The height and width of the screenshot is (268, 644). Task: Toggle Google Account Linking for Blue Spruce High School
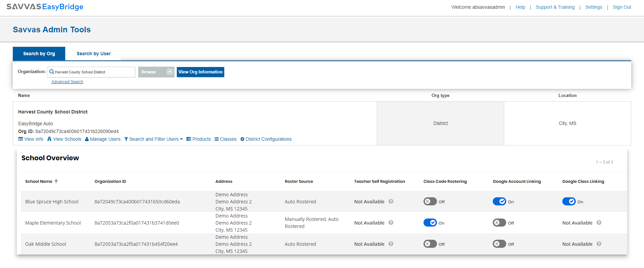point(499,201)
